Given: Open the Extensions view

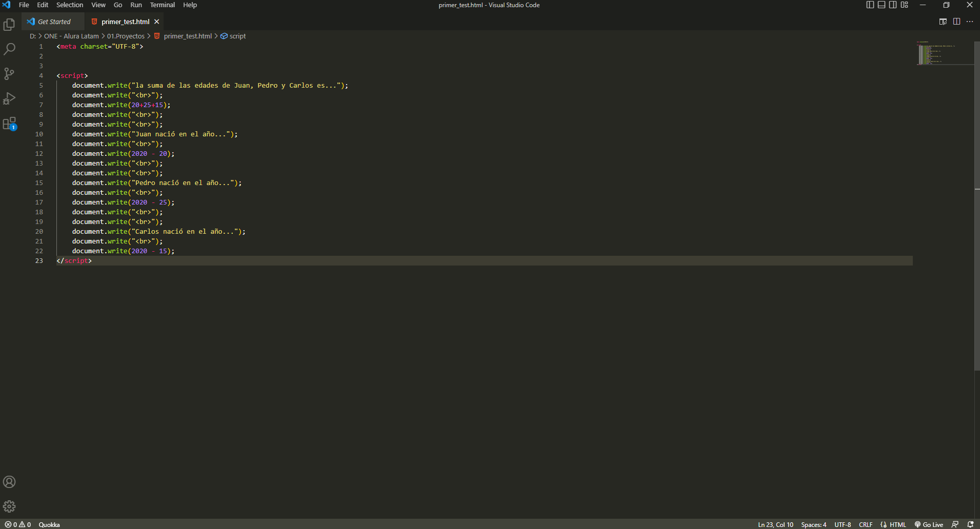Looking at the screenshot, I should tap(9, 124).
